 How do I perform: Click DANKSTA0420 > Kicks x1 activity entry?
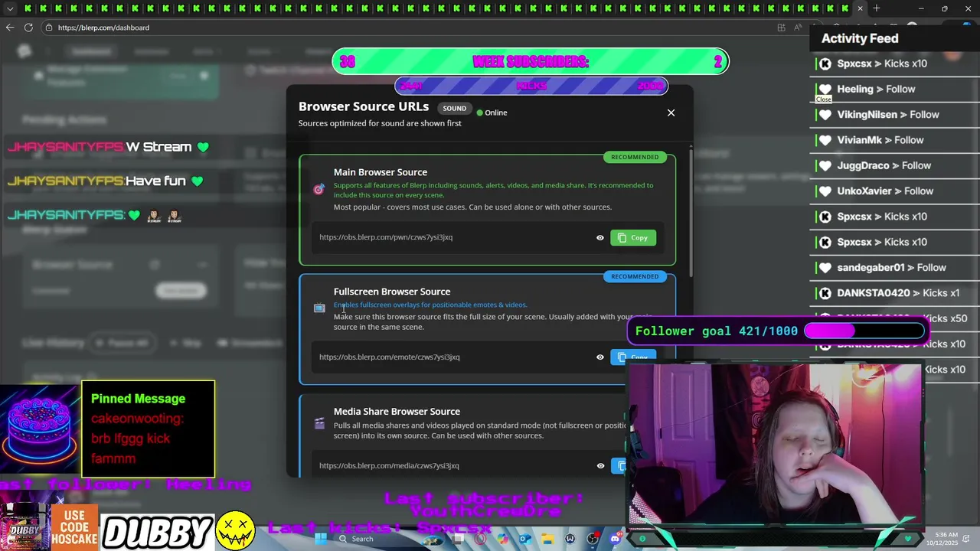point(898,293)
